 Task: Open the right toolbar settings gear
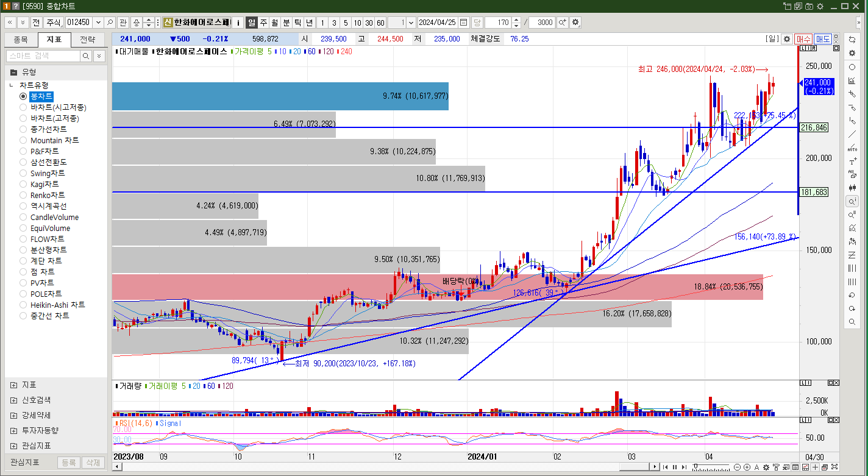[x=852, y=53]
